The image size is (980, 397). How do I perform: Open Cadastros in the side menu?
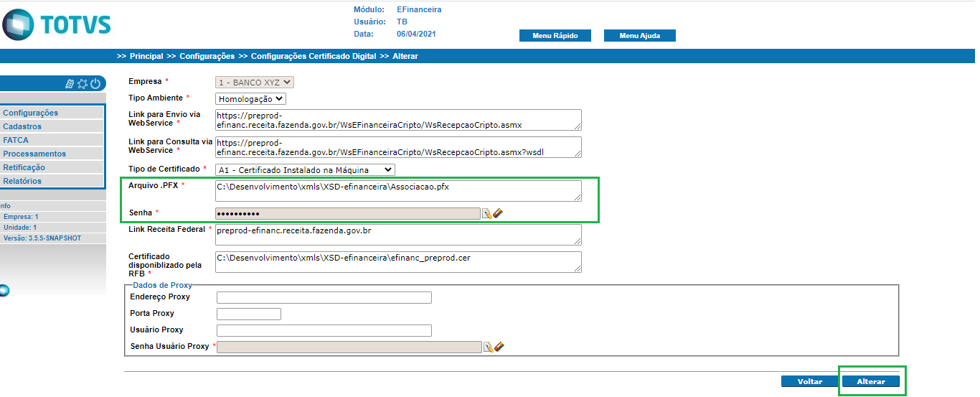click(x=52, y=126)
